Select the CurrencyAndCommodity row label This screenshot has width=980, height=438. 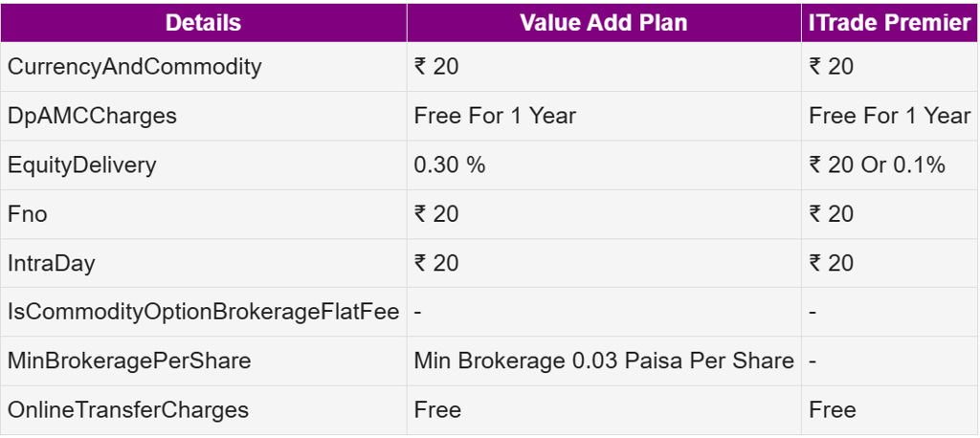click(x=135, y=67)
